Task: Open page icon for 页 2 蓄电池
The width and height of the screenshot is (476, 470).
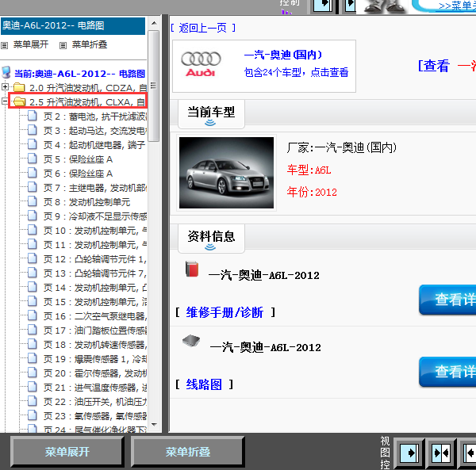Action: pyautogui.click(x=33, y=116)
